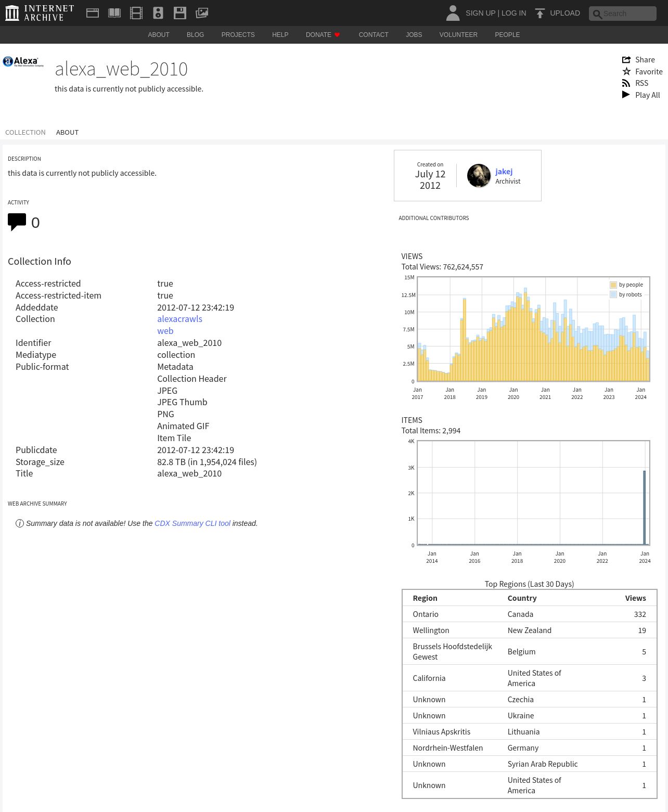This screenshot has width=668, height=812.
Task: Open the CDX Summary CLI tool link
Action: 192,523
